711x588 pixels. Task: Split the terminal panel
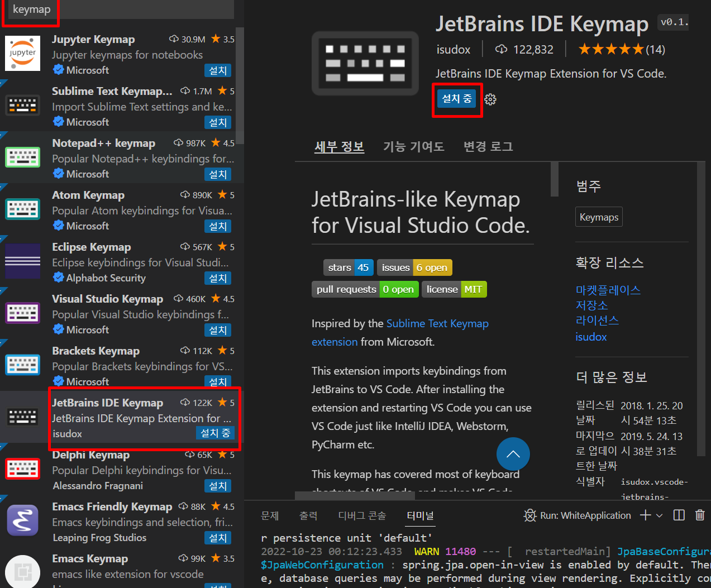click(679, 515)
